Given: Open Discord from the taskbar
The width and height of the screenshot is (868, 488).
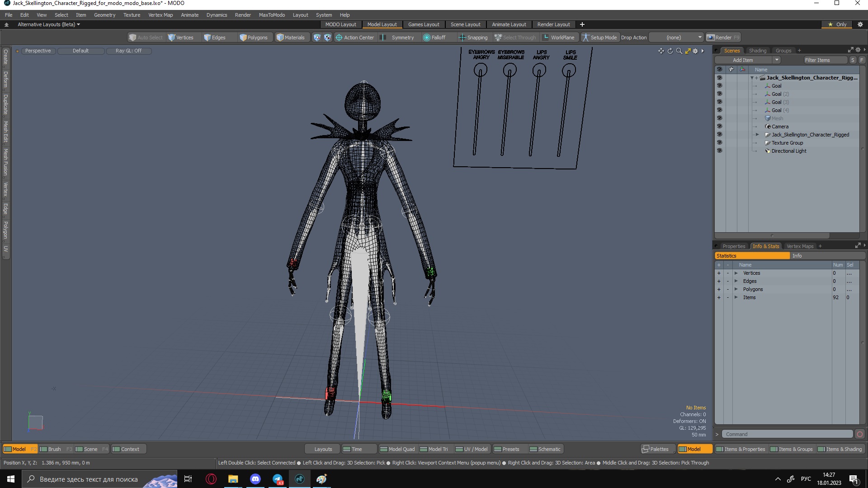Looking at the screenshot, I should [255, 479].
